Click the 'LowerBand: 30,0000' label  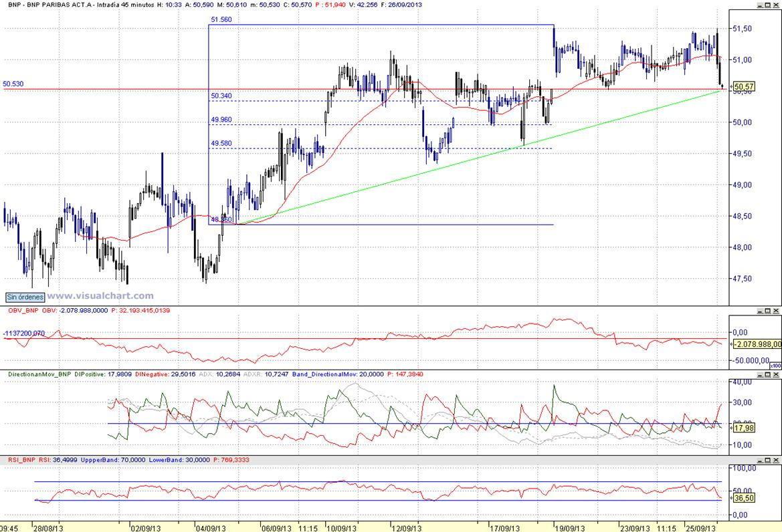point(179,460)
